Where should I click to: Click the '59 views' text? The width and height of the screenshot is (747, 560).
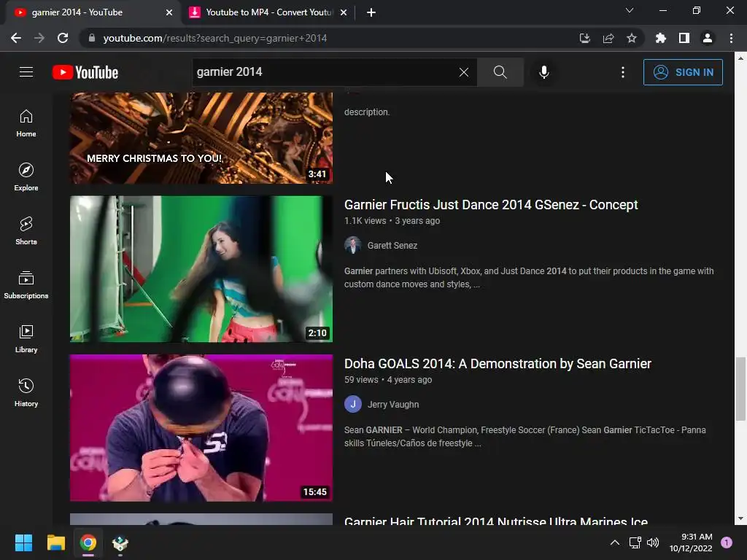pyautogui.click(x=361, y=380)
